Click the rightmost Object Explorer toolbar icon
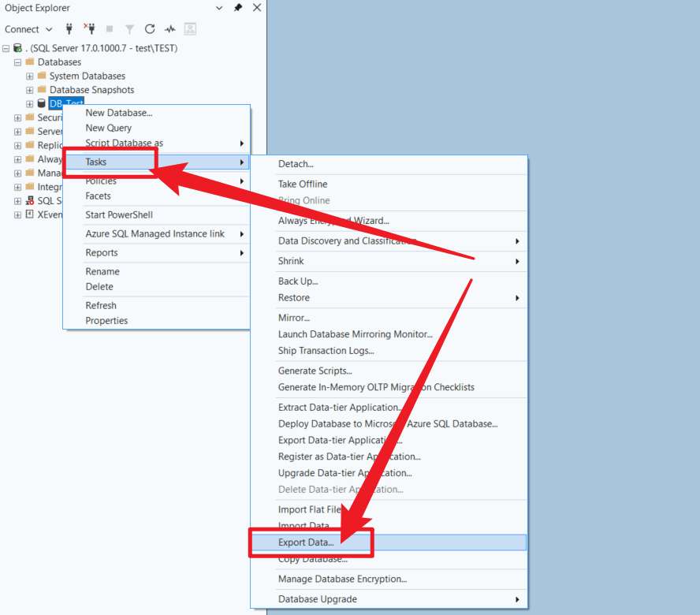700x615 pixels. [190, 29]
